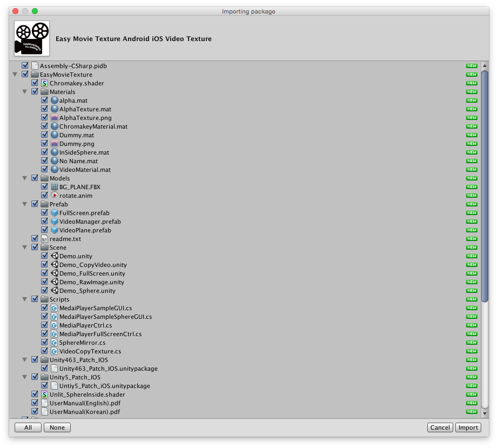The image size is (498, 448).
Task: Click the VideoMaterial.mat material icon
Action: 55,169
